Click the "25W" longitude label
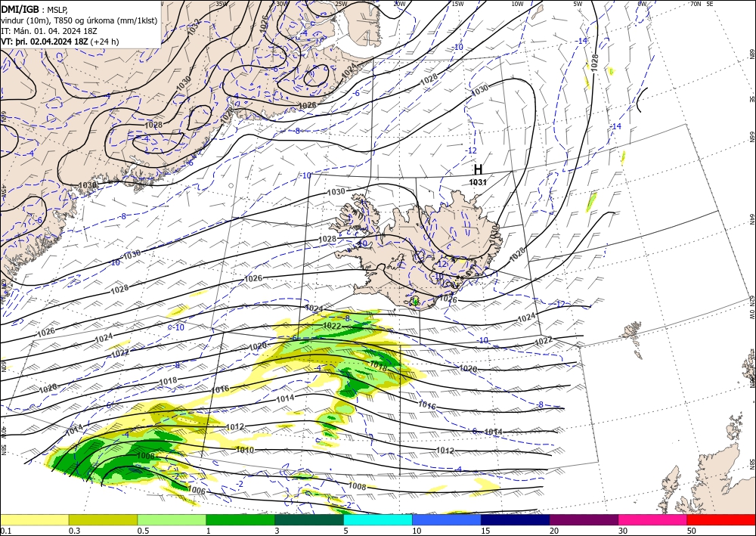Screen dimensions: 756x536 click(x=341, y=4)
